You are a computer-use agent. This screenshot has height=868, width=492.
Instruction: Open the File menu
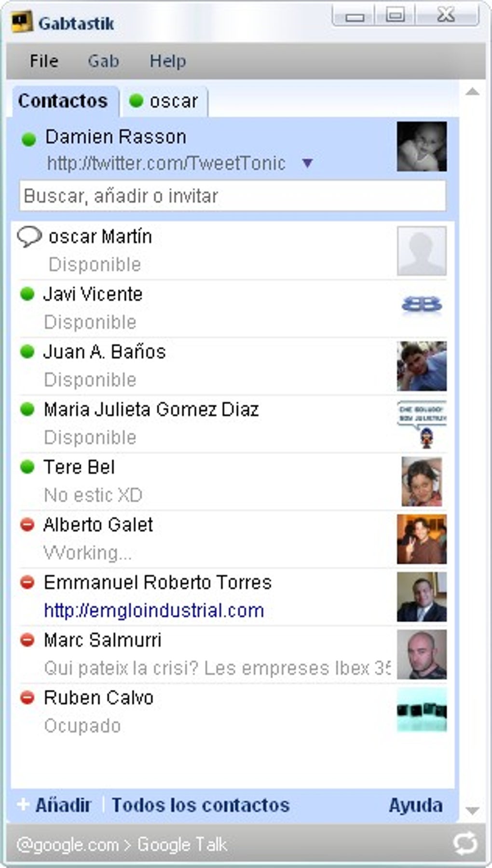point(44,61)
